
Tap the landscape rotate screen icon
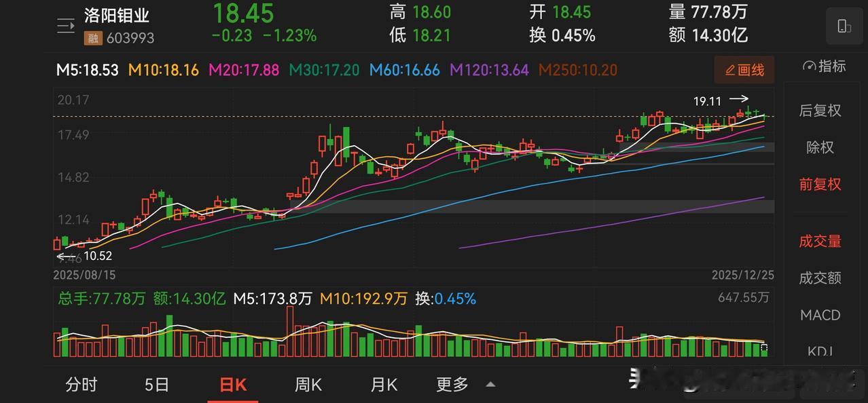[844, 26]
